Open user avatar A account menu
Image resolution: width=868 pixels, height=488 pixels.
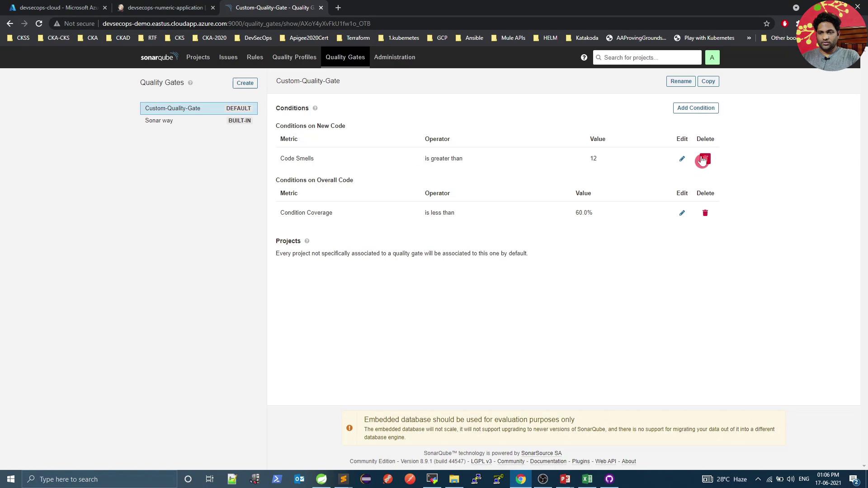(x=712, y=57)
